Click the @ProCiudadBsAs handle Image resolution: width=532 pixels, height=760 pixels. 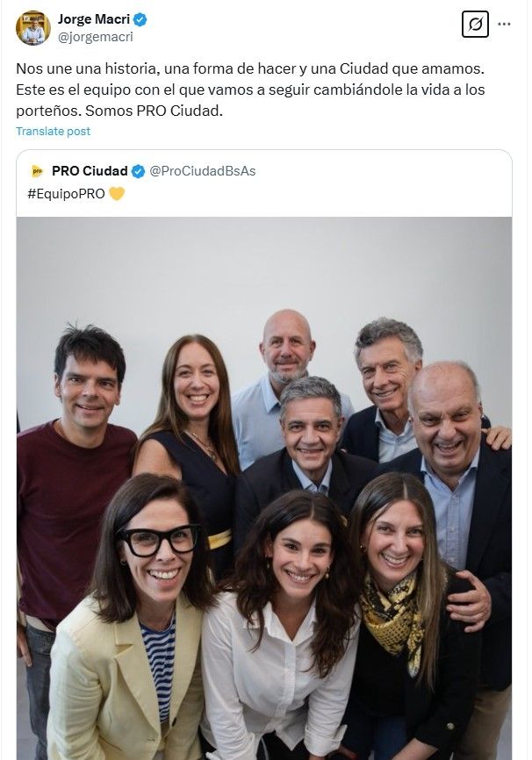click(x=203, y=170)
